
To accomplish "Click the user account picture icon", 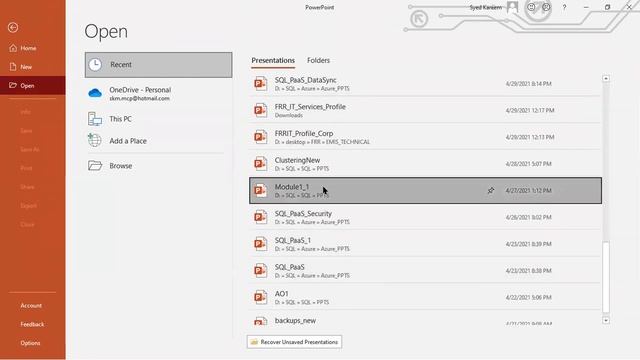I will [x=512, y=7].
